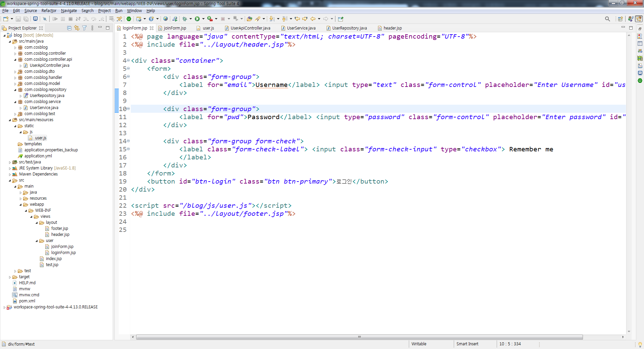Collapse all in Project Explorer
The width and height of the screenshot is (644, 349).
pyautogui.click(x=69, y=28)
